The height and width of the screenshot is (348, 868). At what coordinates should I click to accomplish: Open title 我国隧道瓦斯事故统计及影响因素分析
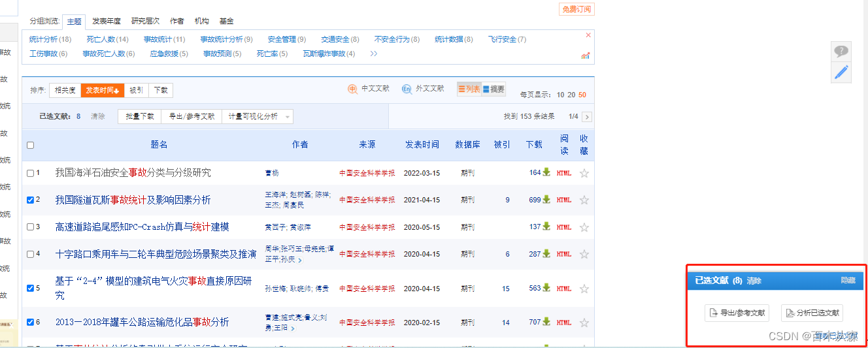tap(133, 200)
